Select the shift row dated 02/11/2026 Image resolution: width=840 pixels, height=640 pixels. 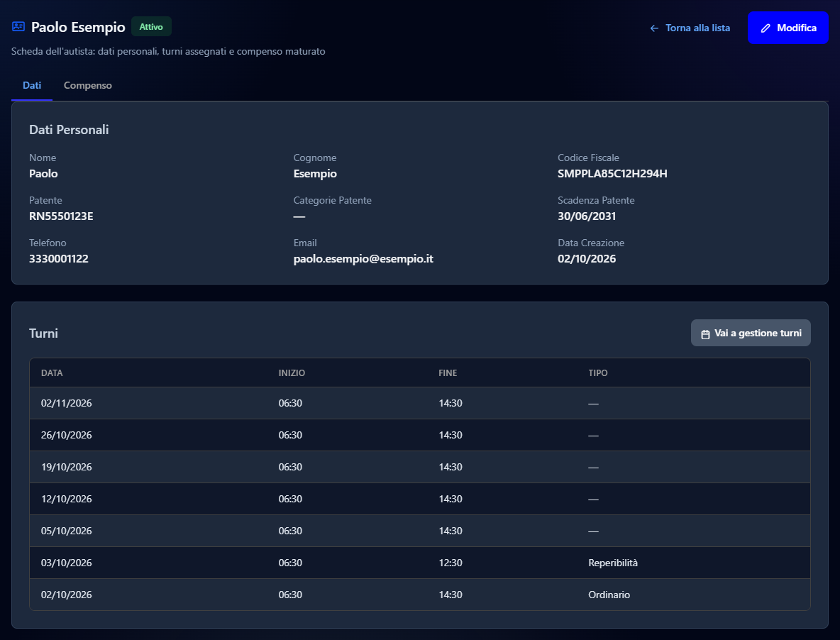tap(420, 403)
